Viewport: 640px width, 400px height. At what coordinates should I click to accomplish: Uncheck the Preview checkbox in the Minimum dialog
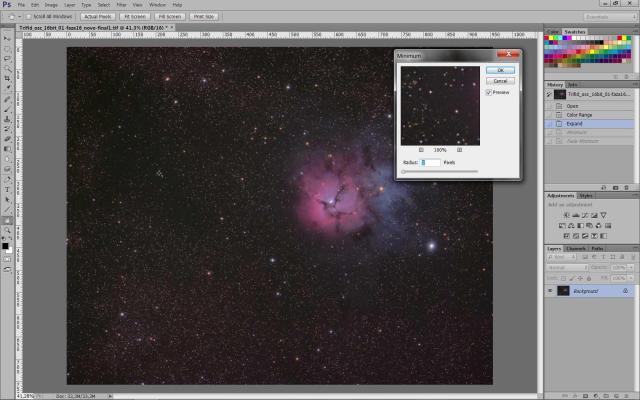(488, 92)
